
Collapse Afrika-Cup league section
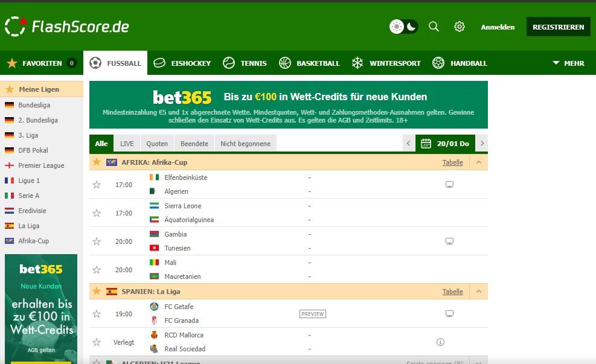coord(479,162)
